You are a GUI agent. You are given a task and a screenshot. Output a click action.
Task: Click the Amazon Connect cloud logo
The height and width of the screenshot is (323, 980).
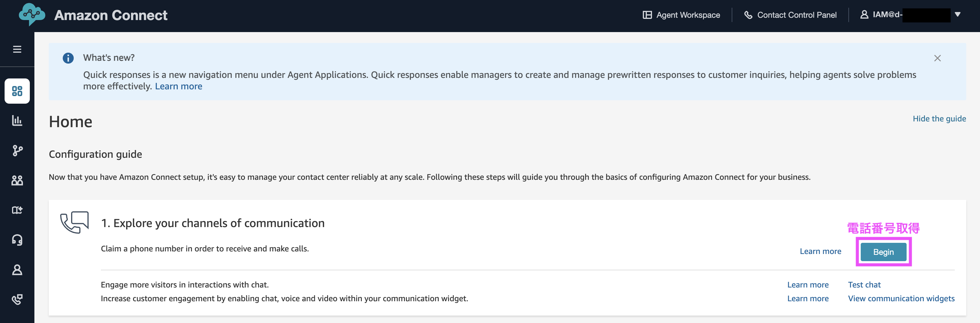click(x=32, y=14)
